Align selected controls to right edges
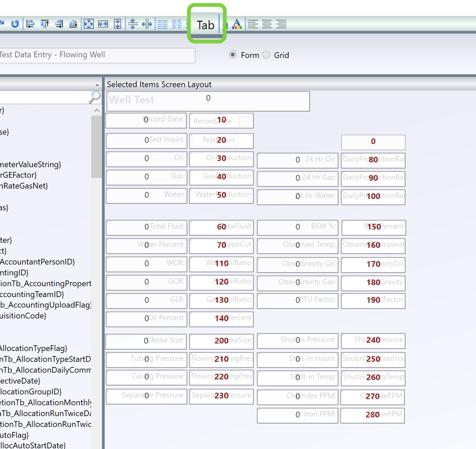The width and height of the screenshot is (476, 449). (x=59, y=24)
